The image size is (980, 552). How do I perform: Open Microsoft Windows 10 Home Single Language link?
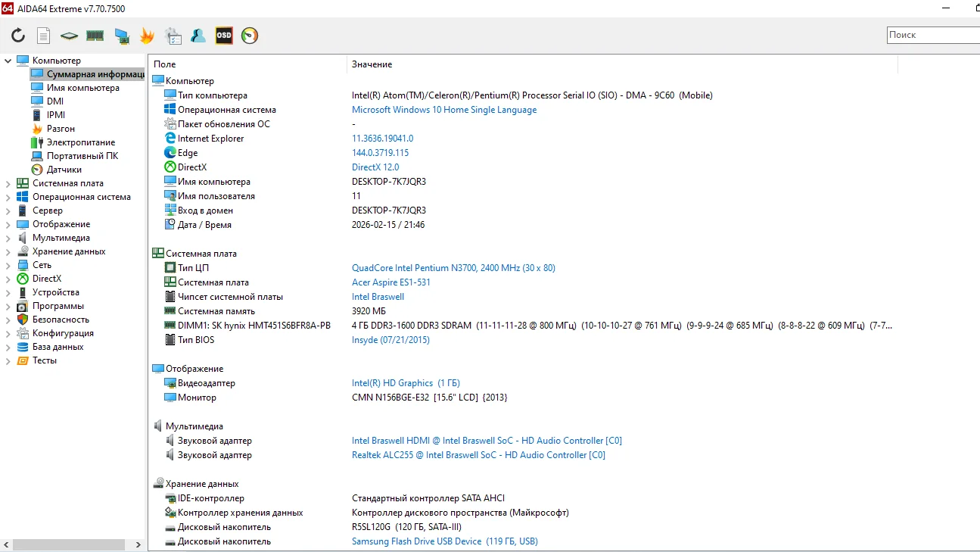[x=444, y=110]
